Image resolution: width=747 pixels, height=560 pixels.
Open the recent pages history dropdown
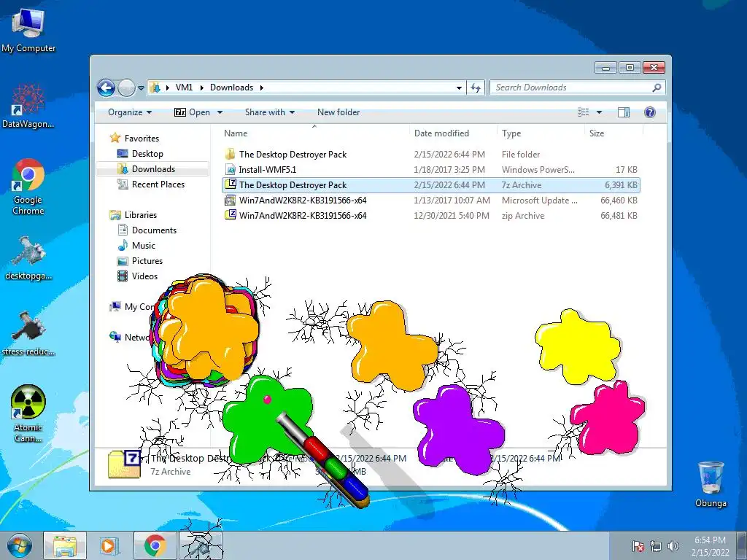point(141,88)
